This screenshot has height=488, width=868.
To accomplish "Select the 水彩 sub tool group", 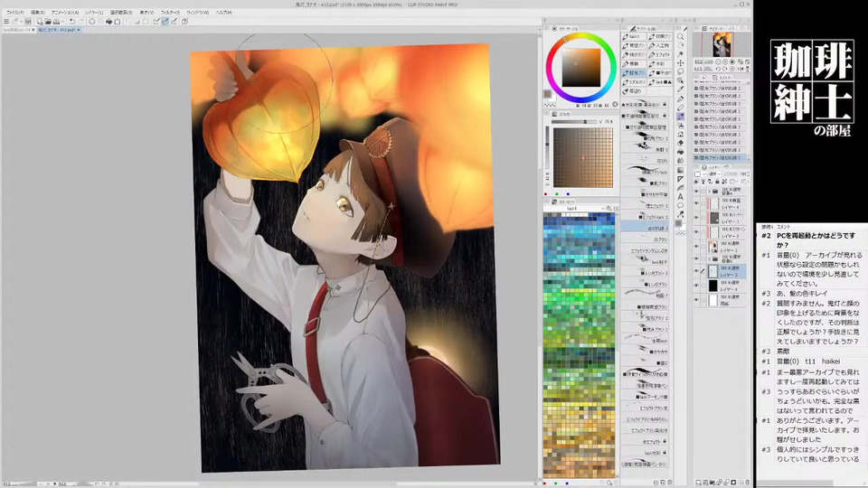I will (x=660, y=63).
